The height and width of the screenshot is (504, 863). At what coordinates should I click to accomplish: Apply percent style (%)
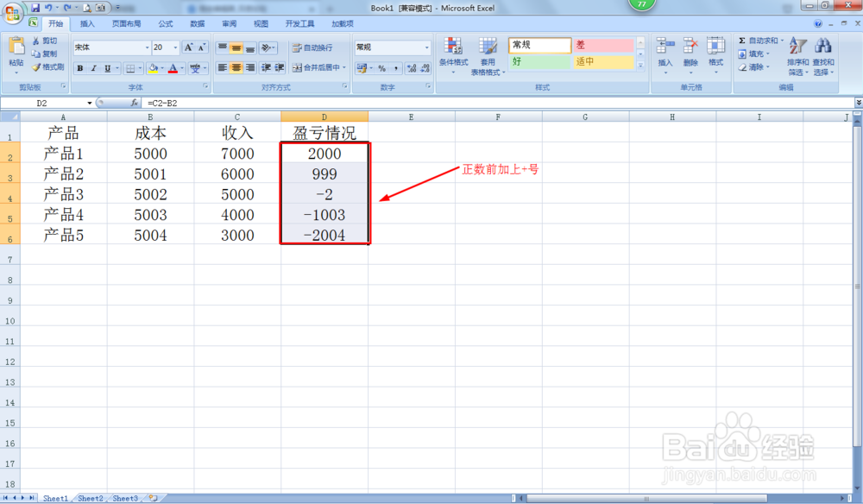[x=381, y=68]
